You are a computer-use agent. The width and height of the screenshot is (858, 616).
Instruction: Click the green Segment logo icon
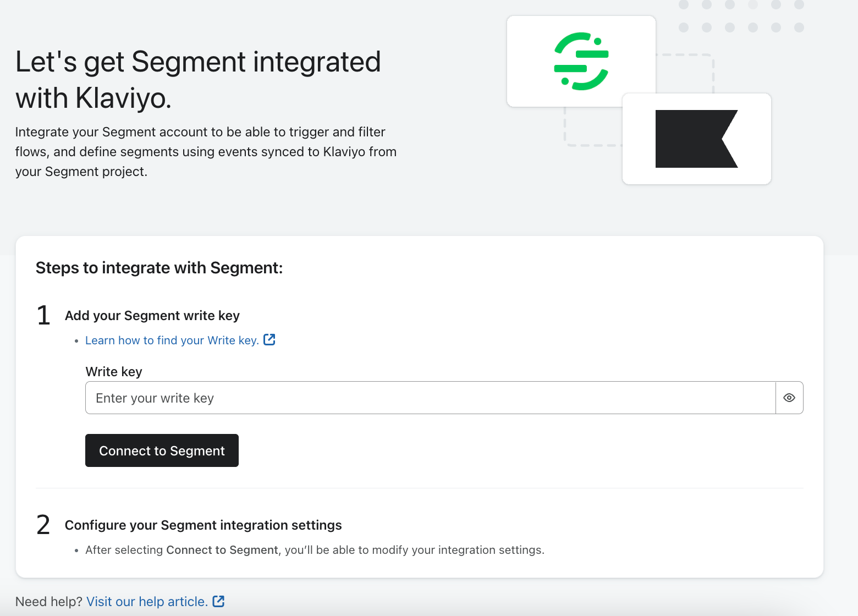pyautogui.click(x=581, y=61)
